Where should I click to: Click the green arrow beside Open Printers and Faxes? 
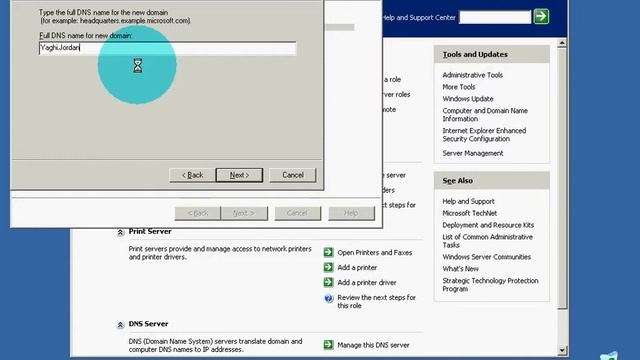point(329,252)
